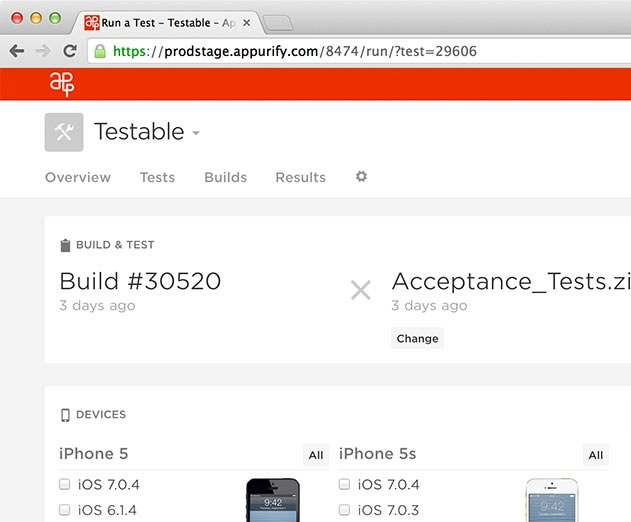The height and width of the screenshot is (522, 631).
Task: Open the Results tab
Action: coord(301,177)
